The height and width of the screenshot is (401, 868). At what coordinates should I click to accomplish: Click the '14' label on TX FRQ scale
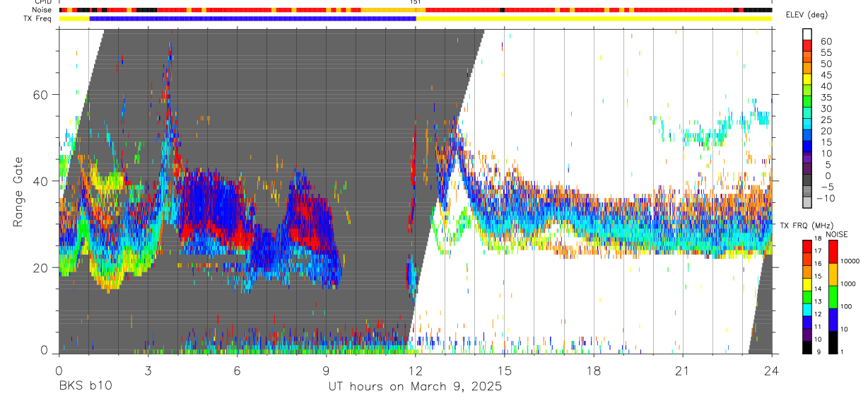pos(817,289)
